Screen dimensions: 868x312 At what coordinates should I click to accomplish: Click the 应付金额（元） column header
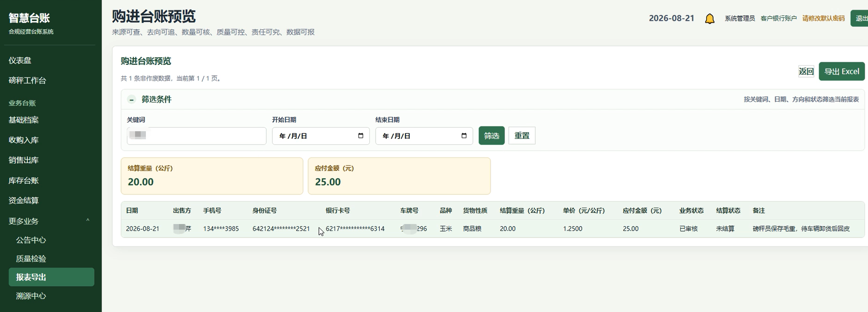point(642,210)
